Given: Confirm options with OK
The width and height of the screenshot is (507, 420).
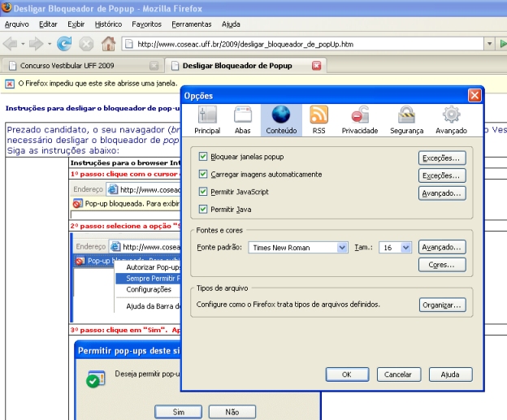Looking at the screenshot, I should pyautogui.click(x=347, y=375).
